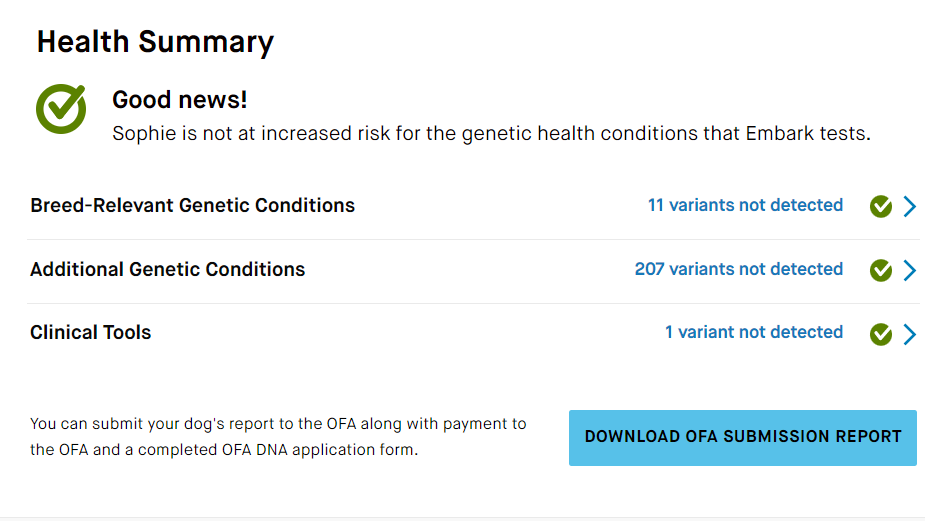Open Clinical Tools details via the chevron
The image size is (925, 521).
pos(910,333)
